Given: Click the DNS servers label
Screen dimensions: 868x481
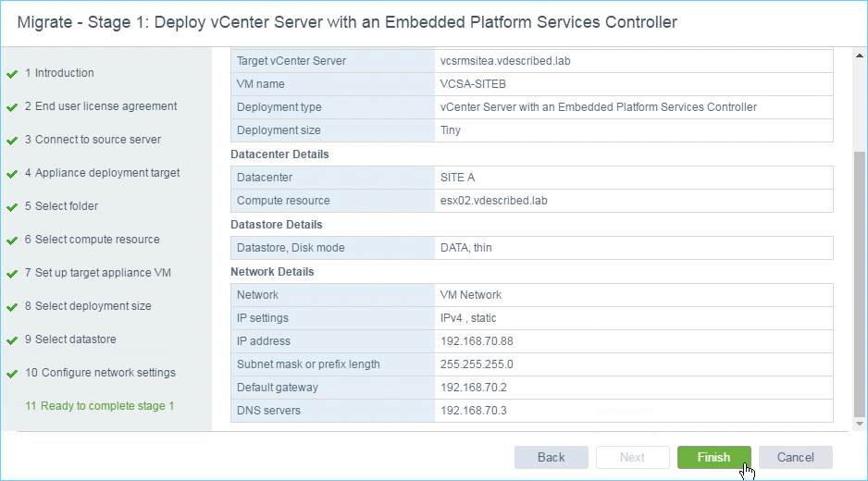Looking at the screenshot, I should tap(268, 411).
